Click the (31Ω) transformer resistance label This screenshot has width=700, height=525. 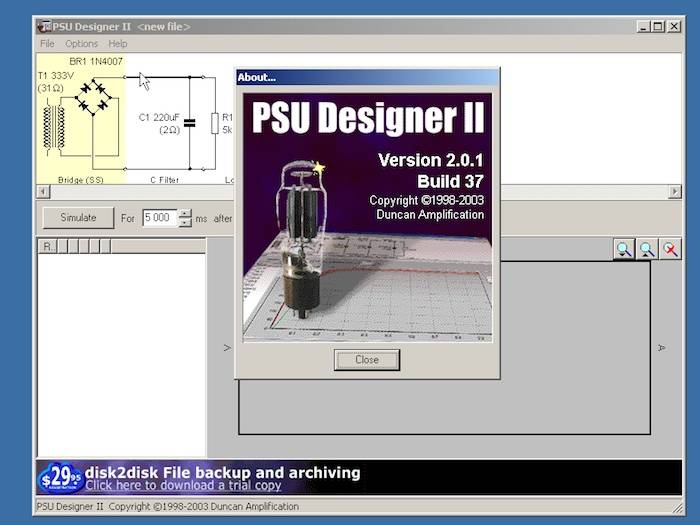coord(51,88)
